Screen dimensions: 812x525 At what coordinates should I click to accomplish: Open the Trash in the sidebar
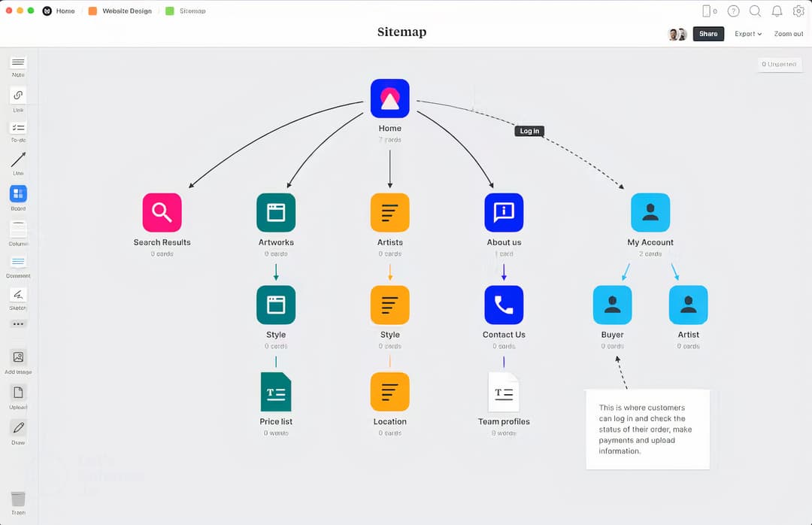click(18, 499)
